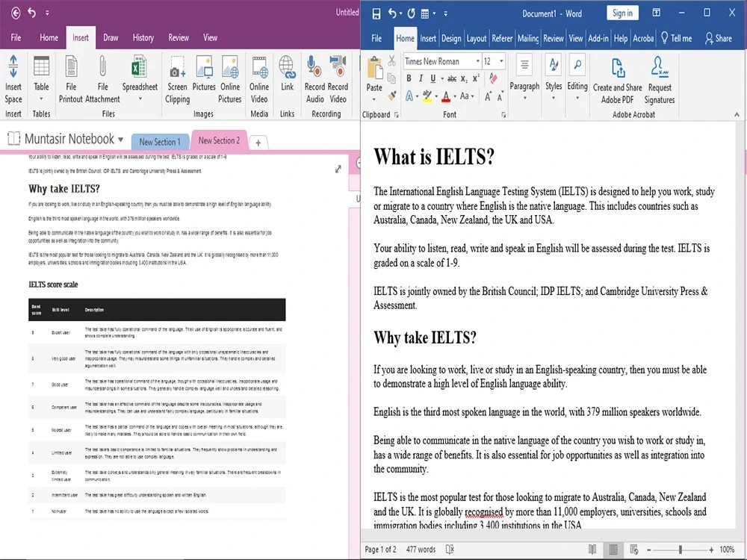Viewport: 747px width, 560px height.
Task: Click File Attachment paperclip icon
Action: point(102,66)
